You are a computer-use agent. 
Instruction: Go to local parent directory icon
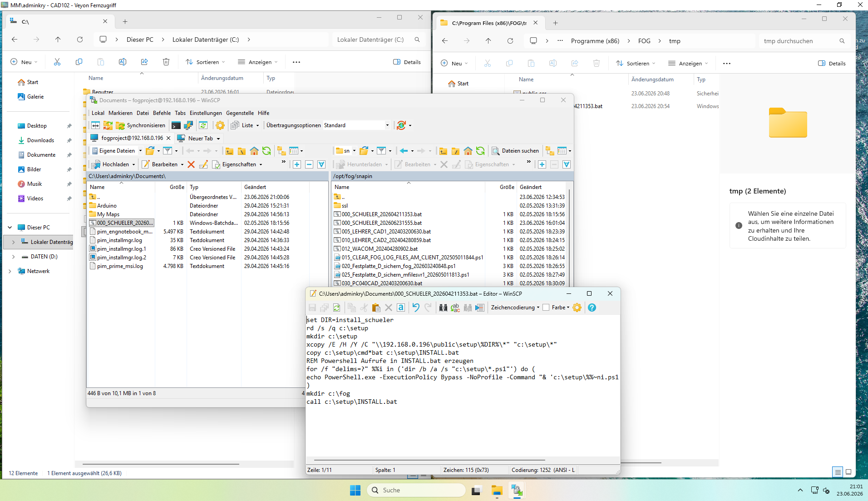click(230, 151)
